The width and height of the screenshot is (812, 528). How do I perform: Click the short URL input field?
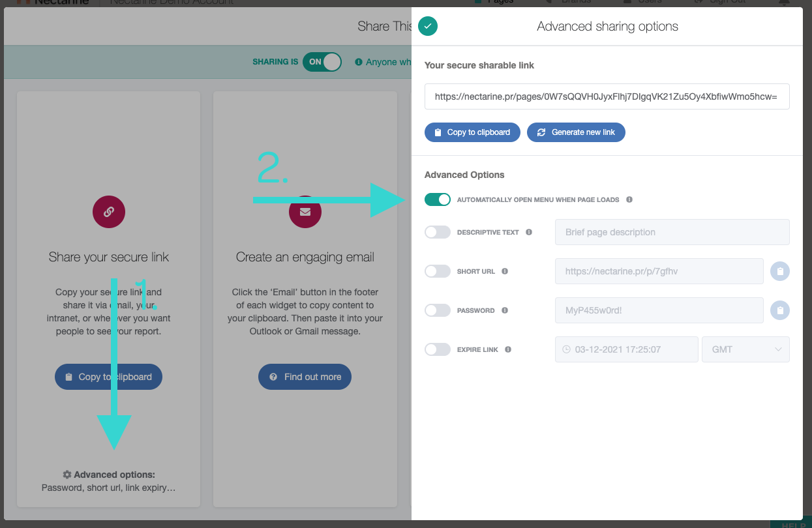[659, 271]
